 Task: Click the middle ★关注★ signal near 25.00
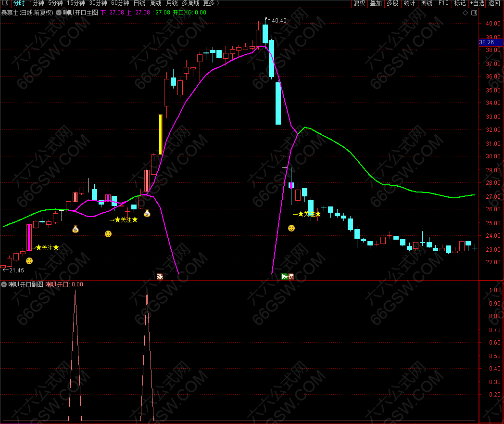[x=126, y=220]
